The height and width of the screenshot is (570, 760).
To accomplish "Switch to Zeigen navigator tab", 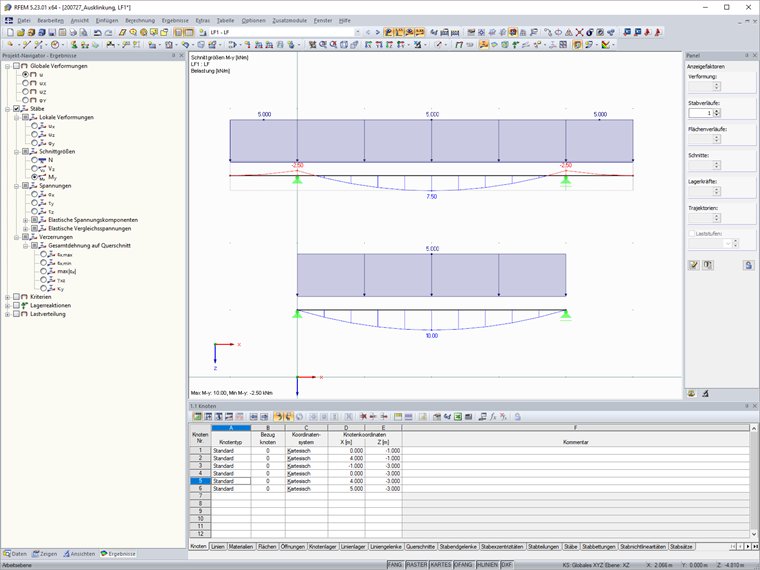I will 45,554.
